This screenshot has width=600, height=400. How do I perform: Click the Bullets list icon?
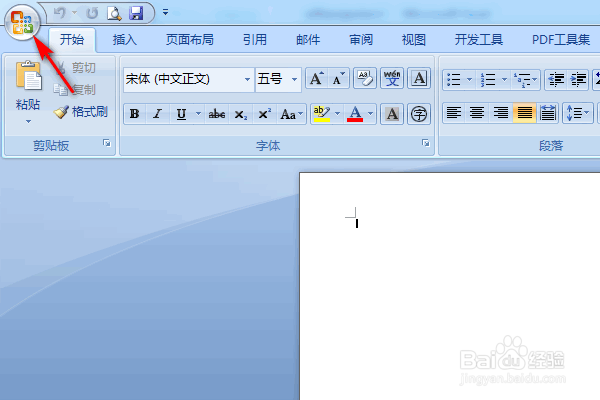click(x=454, y=80)
